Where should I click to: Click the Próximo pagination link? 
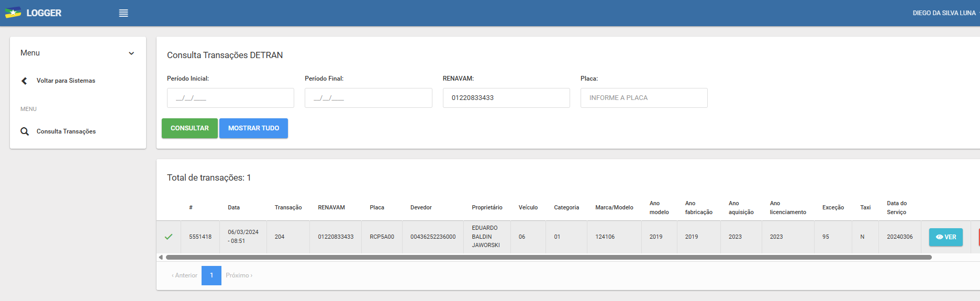(x=239, y=275)
